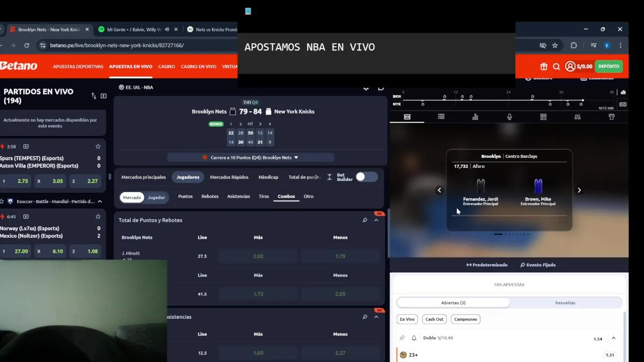Open the Chrome media control icon
Image resolution: width=644 pixels, height=362 pixels.
594,45
